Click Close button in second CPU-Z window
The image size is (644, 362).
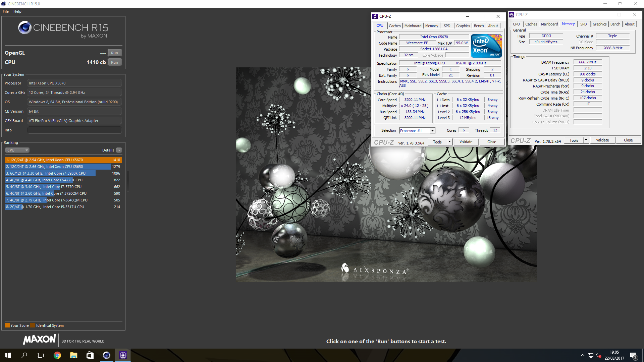pyautogui.click(x=628, y=140)
